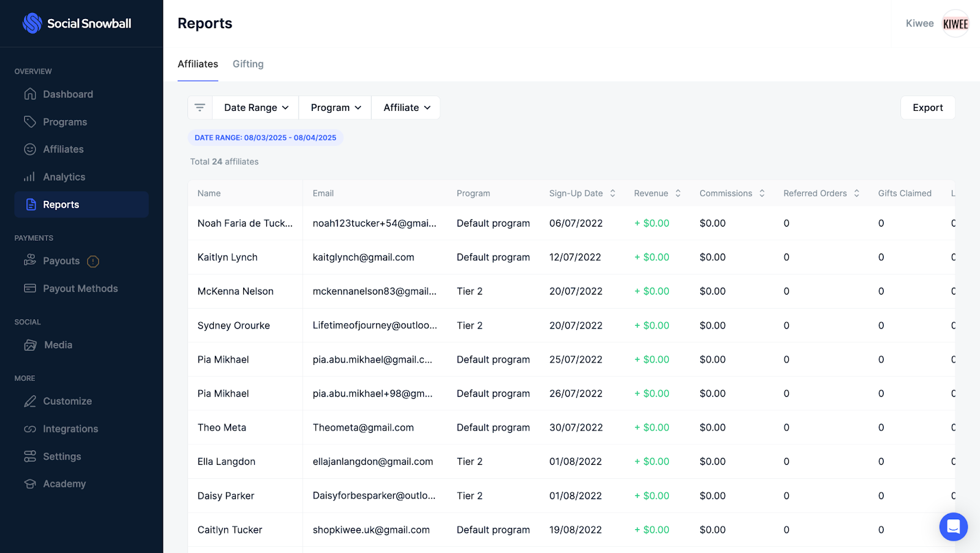This screenshot has width=980, height=553.
Task: Open Academy from the sidebar
Action: coord(64,483)
